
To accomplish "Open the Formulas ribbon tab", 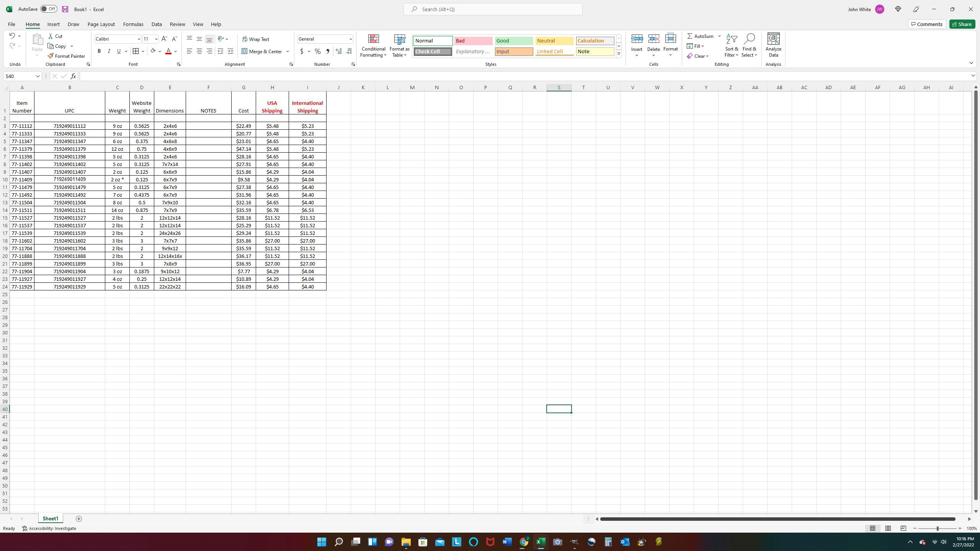I will (133, 24).
